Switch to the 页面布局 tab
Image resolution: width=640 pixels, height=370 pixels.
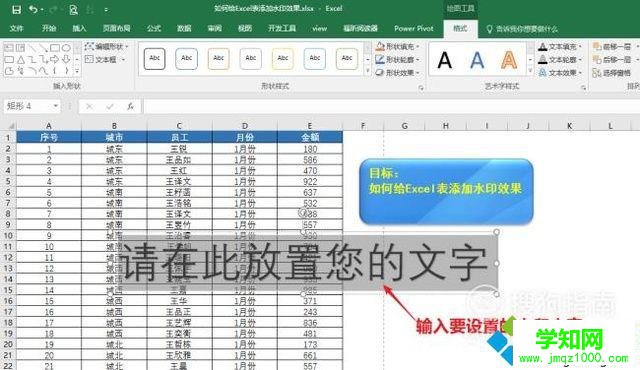coord(116,29)
